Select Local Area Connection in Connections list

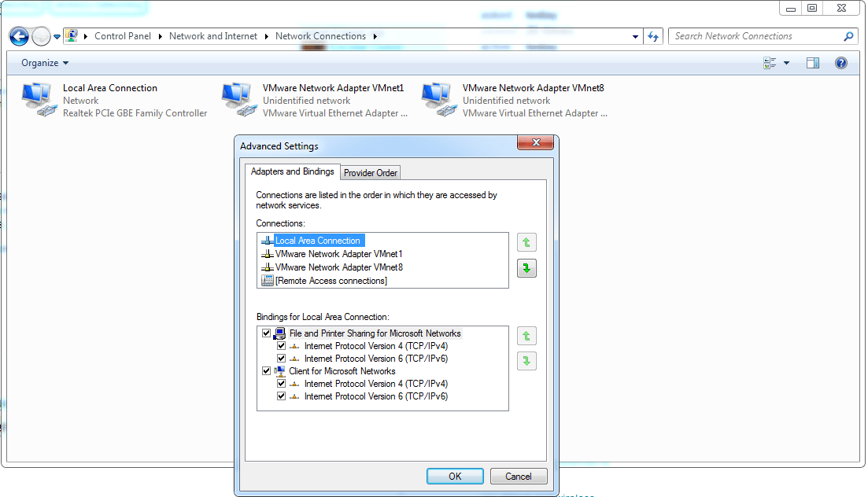(x=318, y=241)
